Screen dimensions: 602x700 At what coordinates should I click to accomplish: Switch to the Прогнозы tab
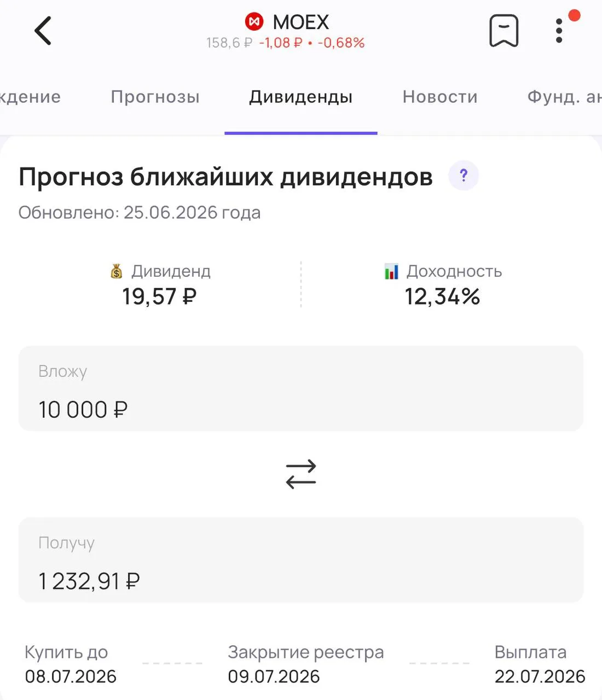pos(155,97)
